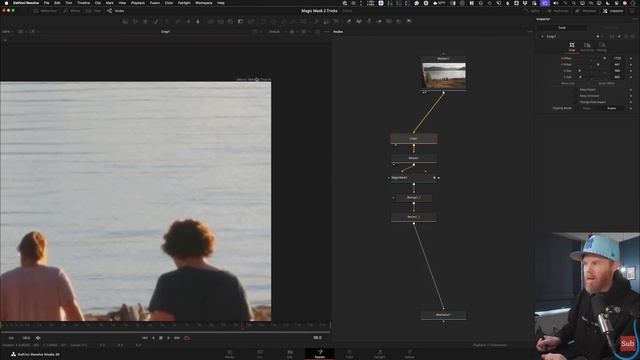Toggle the red loop playback button

click(187, 338)
